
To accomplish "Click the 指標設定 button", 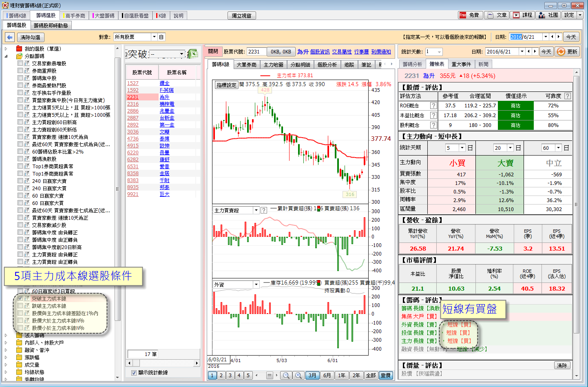I will [226, 85].
